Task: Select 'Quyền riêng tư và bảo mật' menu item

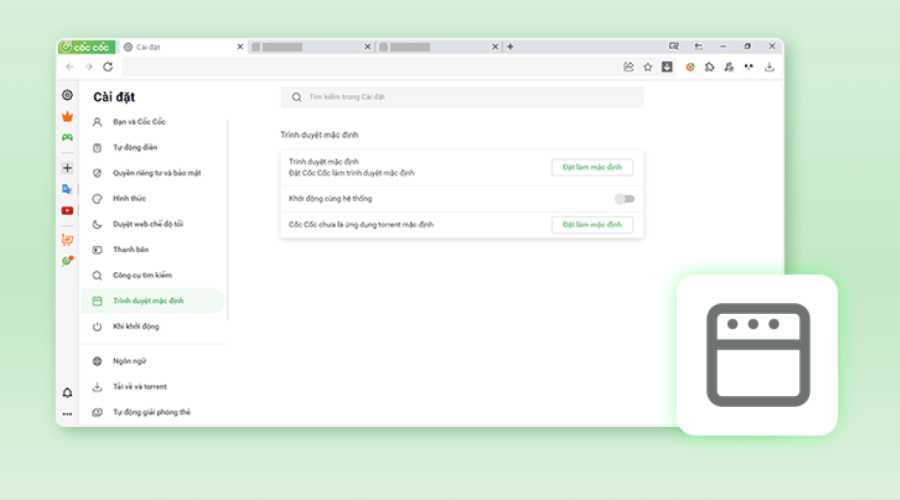Action: tap(157, 173)
